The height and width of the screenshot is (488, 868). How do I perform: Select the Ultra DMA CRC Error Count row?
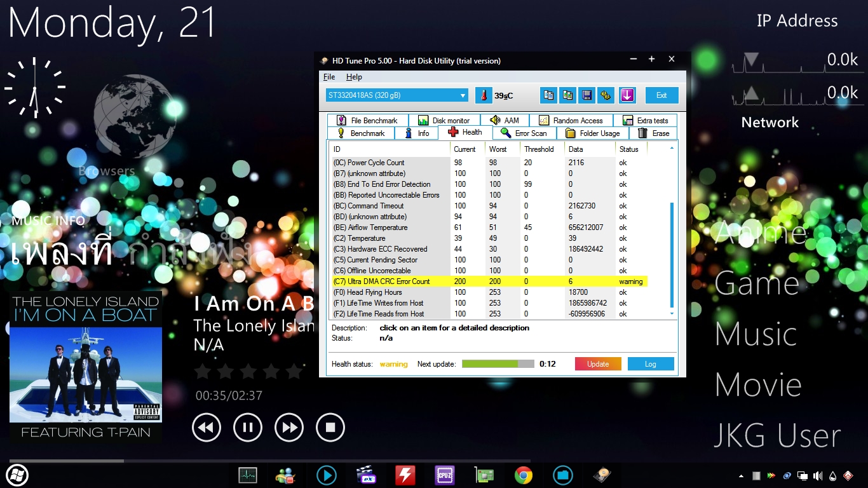point(489,281)
